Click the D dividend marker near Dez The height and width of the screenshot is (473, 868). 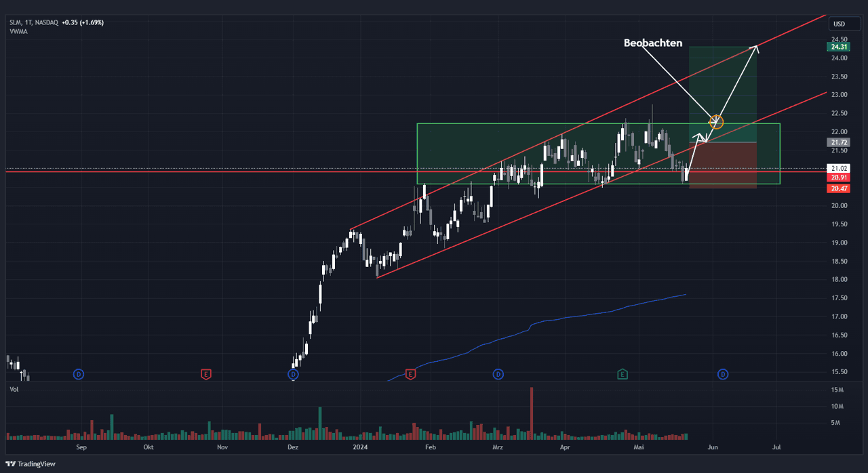293,374
